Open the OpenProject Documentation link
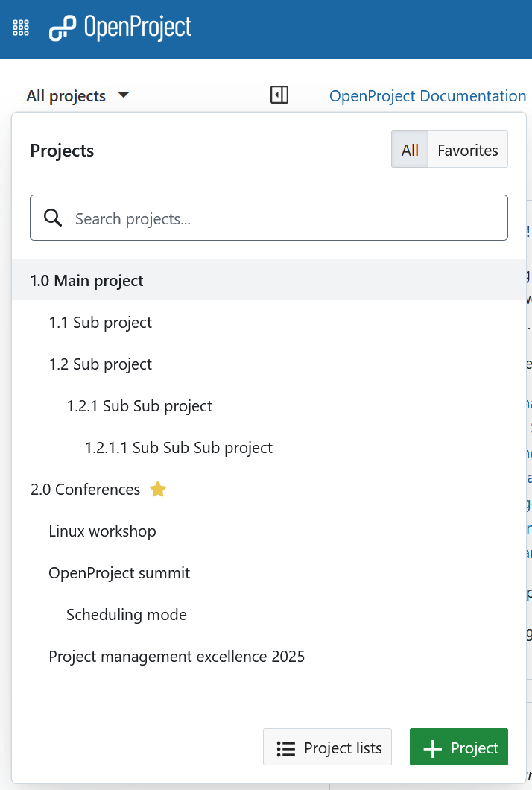 428,96
